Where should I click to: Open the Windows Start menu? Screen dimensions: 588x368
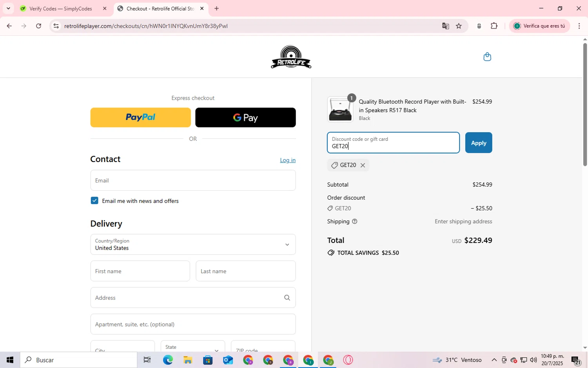point(10,360)
